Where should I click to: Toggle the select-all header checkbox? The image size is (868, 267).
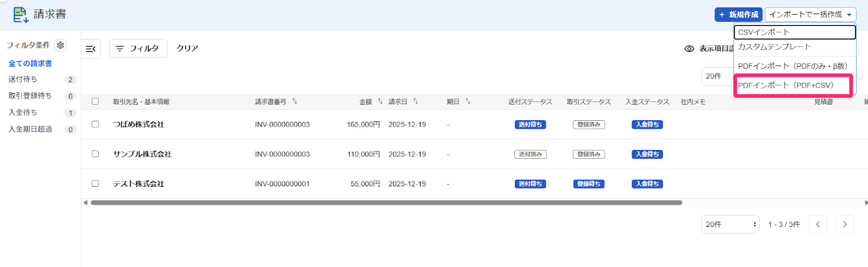pos(95,101)
